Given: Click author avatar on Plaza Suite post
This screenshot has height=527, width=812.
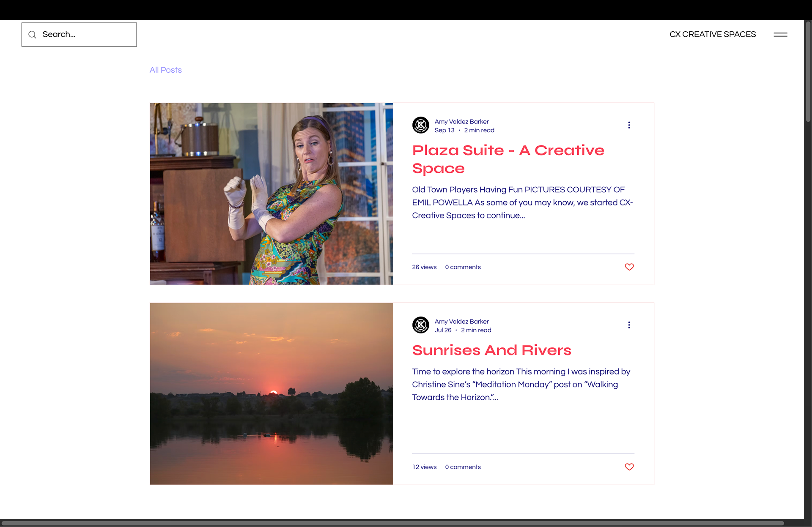Looking at the screenshot, I should (420, 125).
